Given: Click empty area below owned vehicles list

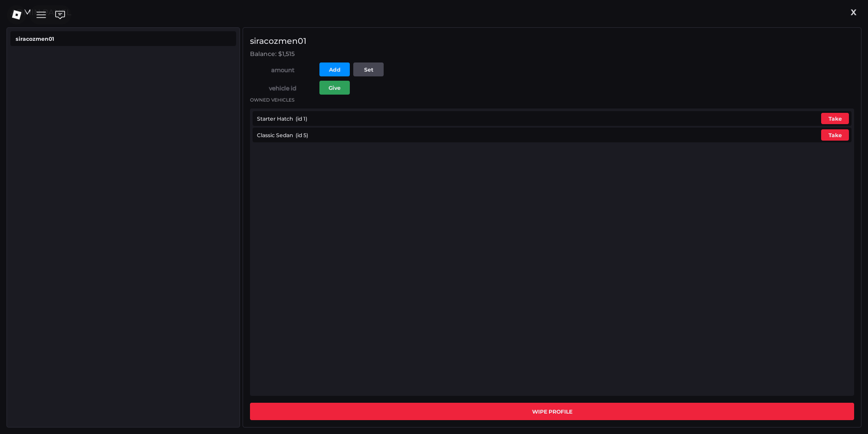Looking at the screenshot, I should coord(552,269).
